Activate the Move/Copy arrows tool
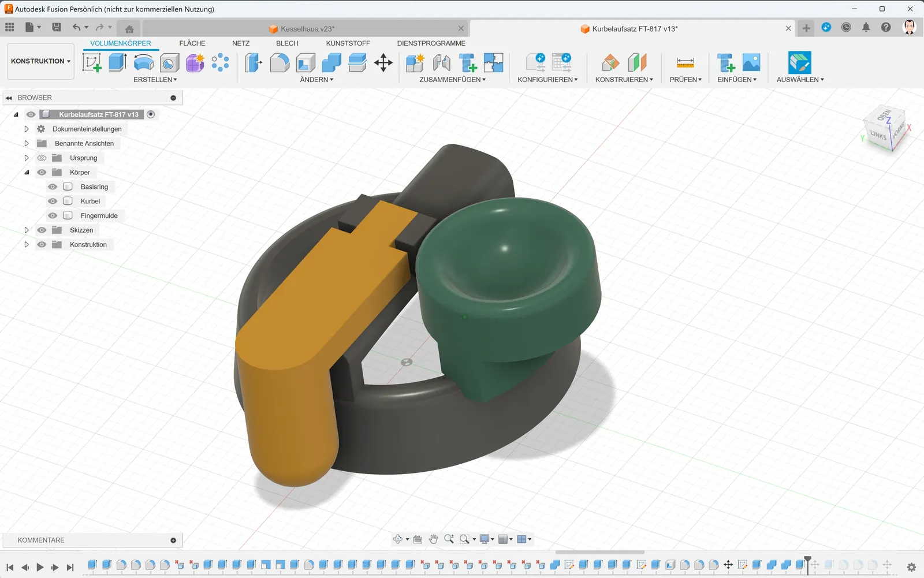 (383, 62)
